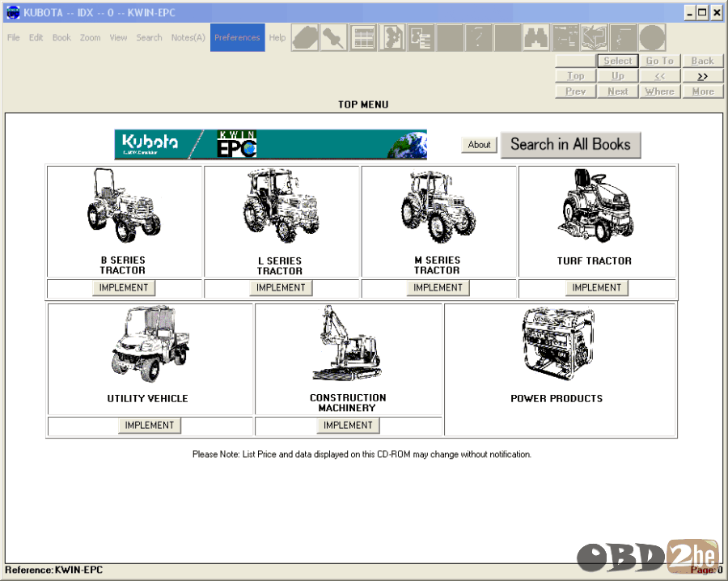Click Search in All Books button
The image size is (728, 581).
(x=570, y=145)
